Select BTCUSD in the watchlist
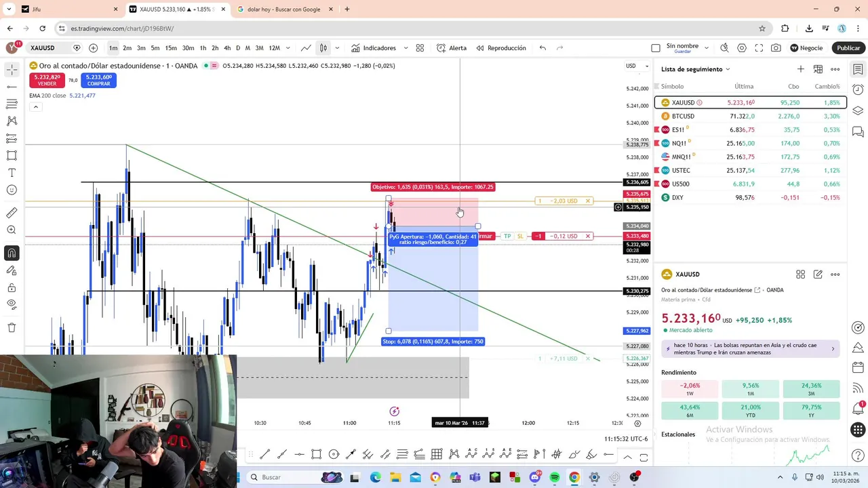 click(x=751, y=117)
